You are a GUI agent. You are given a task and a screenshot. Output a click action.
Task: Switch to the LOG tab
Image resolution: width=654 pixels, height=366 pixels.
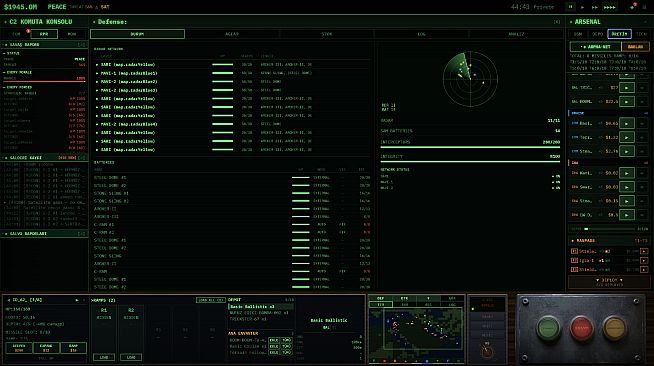[x=421, y=34]
